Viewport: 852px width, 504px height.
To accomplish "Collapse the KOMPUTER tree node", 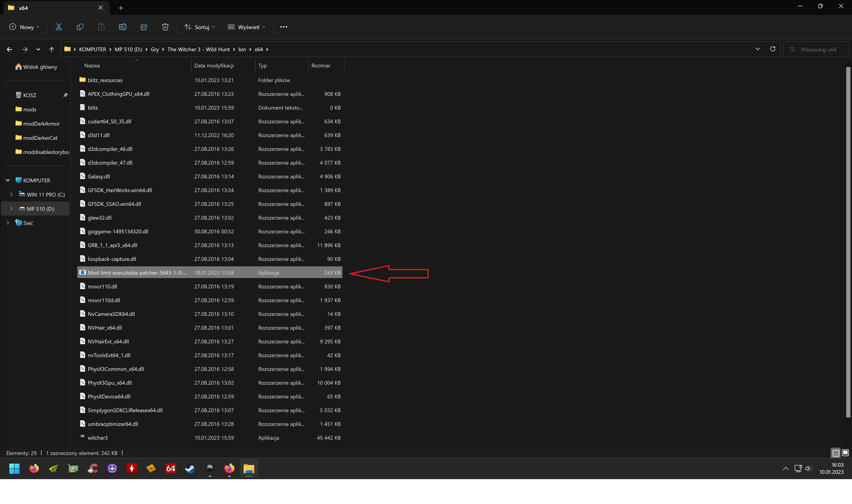I will [8, 180].
